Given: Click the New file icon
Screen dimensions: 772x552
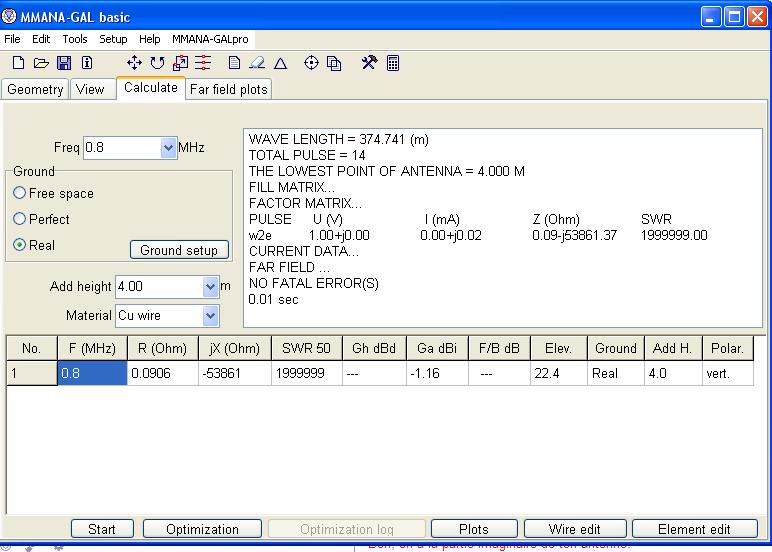Looking at the screenshot, I should (x=18, y=63).
